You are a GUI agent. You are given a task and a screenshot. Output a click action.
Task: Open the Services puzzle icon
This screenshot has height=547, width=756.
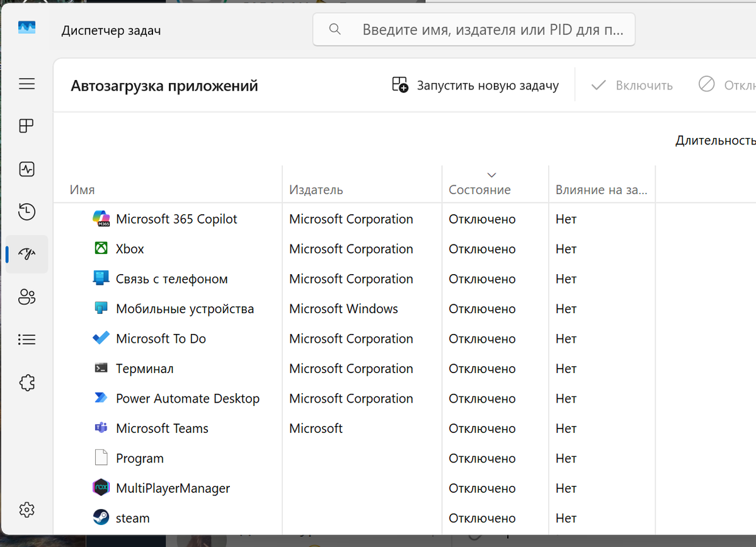tap(26, 383)
